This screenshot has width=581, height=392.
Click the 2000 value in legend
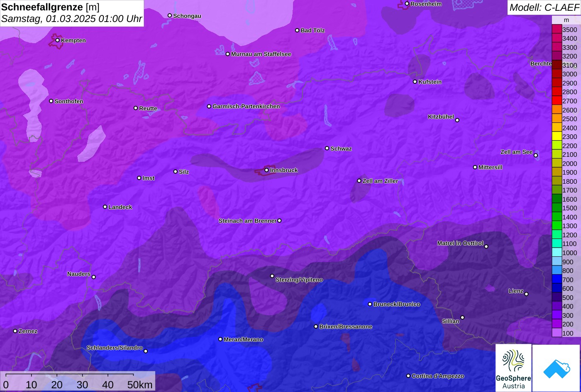tap(570, 163)
